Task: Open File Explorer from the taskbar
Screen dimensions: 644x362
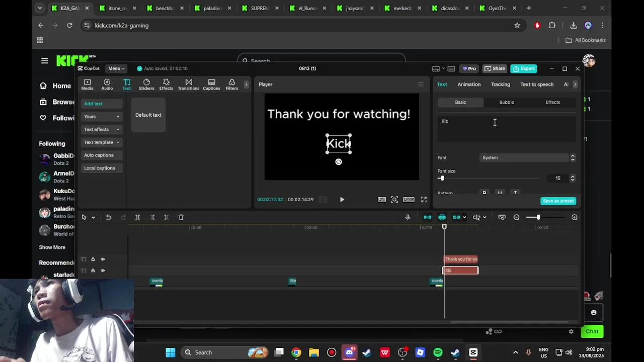Action: pos(314,352)
